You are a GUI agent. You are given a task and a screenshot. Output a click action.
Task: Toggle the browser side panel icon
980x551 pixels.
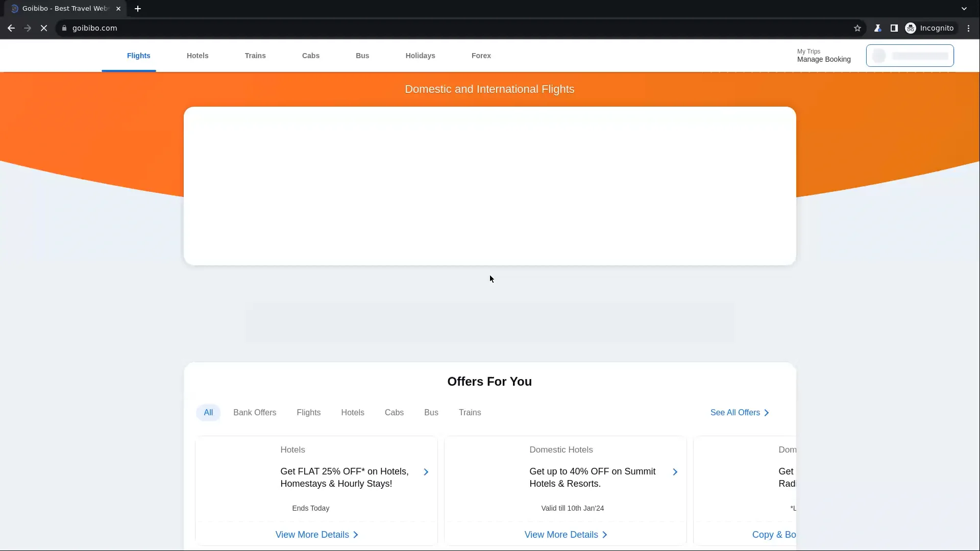(x=894, y=28)
